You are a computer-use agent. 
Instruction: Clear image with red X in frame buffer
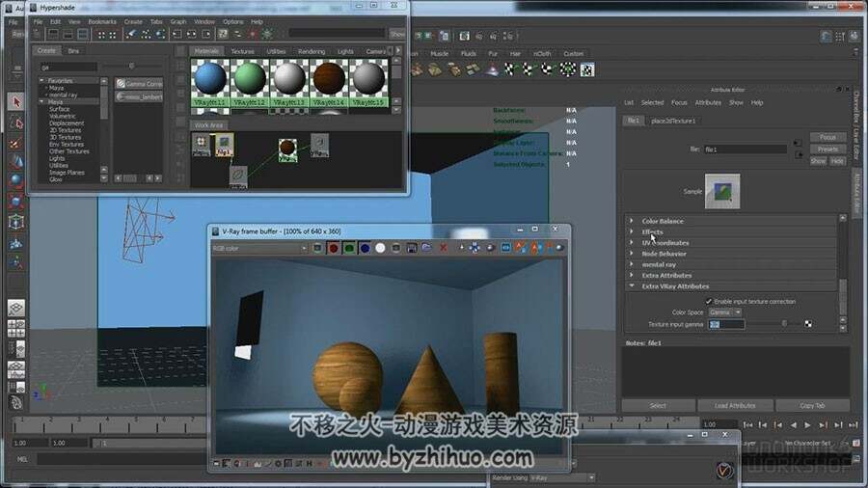coord(443,249)
